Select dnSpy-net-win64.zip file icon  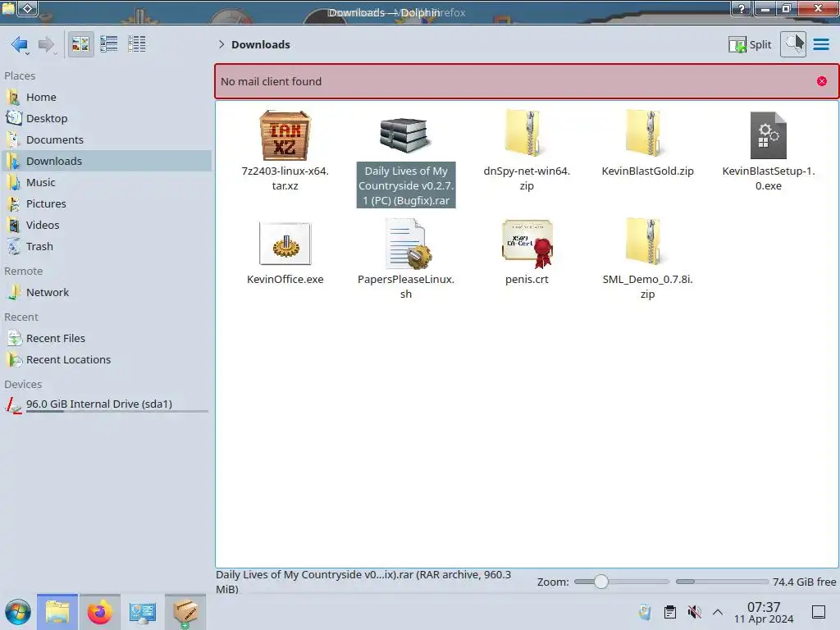point(523,133)
